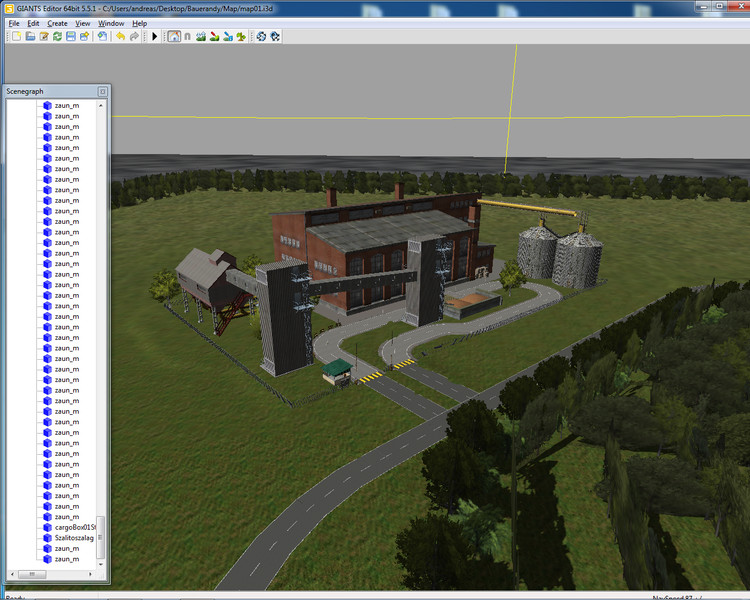This screenshot has height=600, width=750.
Task: Click the GIANTS Editor title bar icon
Action: (9, 9)
